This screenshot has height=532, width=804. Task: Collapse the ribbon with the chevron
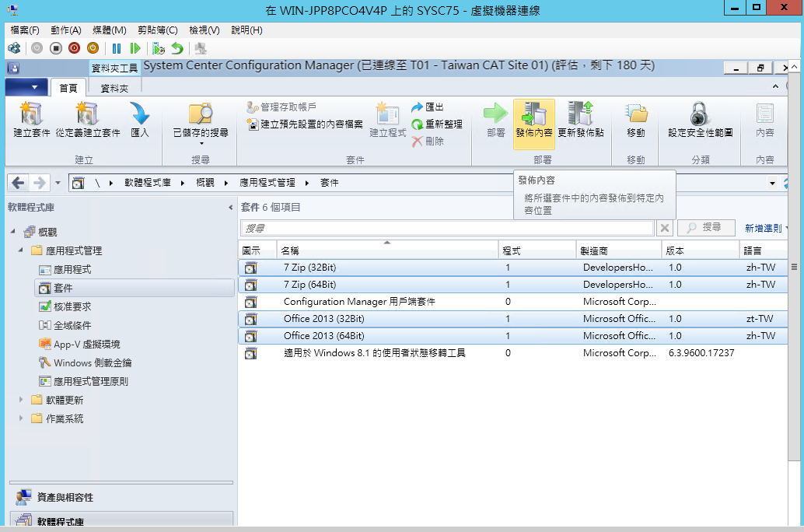[775, 86]
